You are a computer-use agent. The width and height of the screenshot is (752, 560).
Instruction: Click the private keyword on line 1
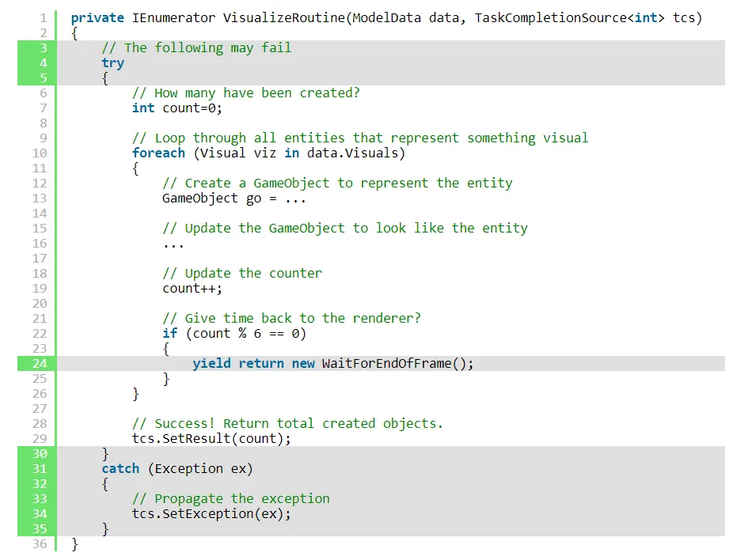pos(97,18)
